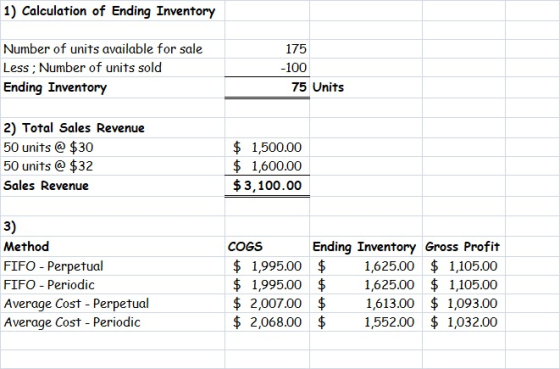Image resolution: width=560 pixels, height=369 pixels.
Task: Select the $1,600.00 amount cell
Action: 267,166
